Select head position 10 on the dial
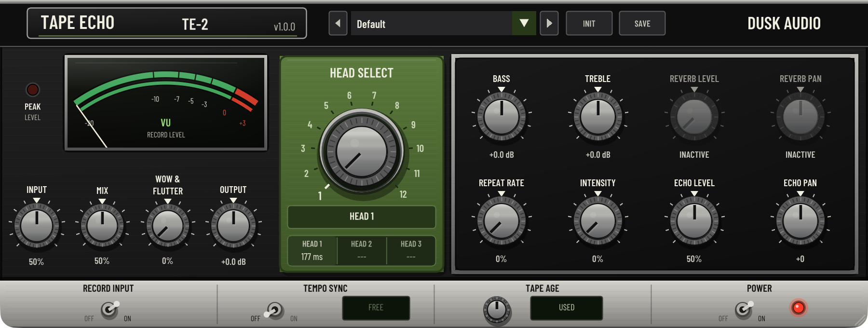The height and width of the screenshot is (328, 868). tap(420, 149)
